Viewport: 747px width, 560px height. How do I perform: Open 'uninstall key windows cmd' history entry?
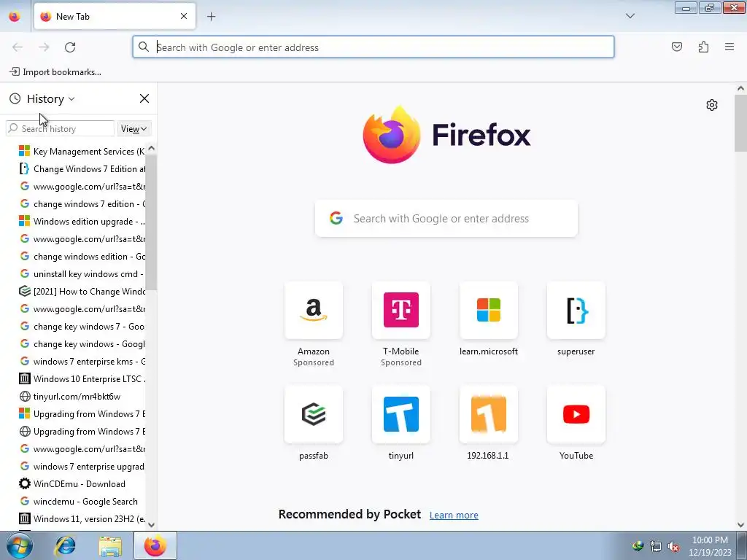pos(81,274)
